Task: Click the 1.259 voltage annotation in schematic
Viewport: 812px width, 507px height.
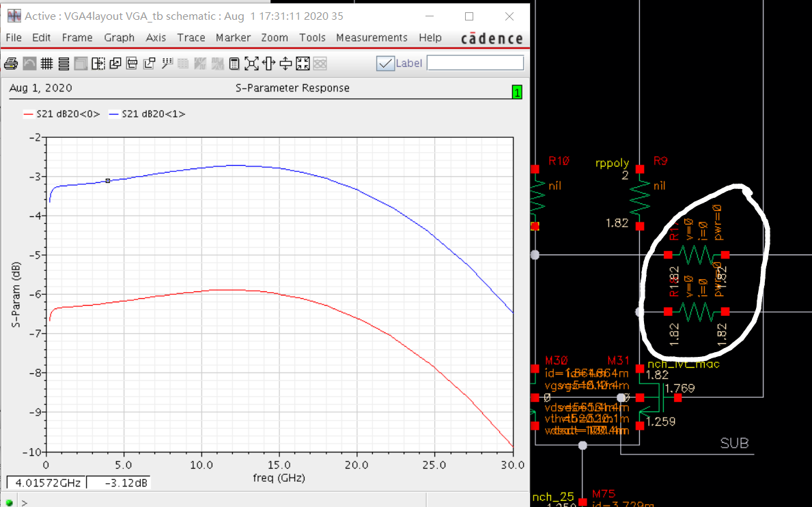Action: [661, 422]
